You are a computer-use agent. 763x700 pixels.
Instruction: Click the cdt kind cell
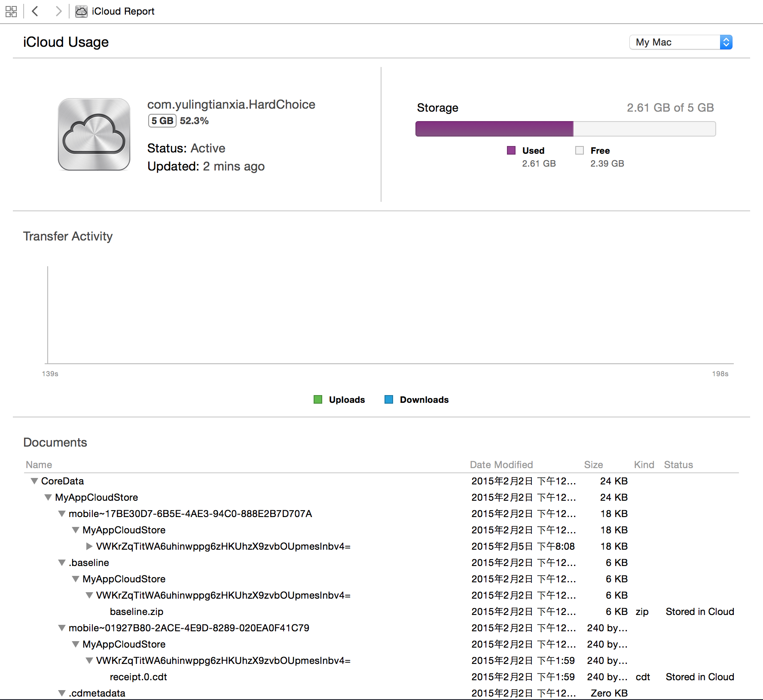click(643, 677)
